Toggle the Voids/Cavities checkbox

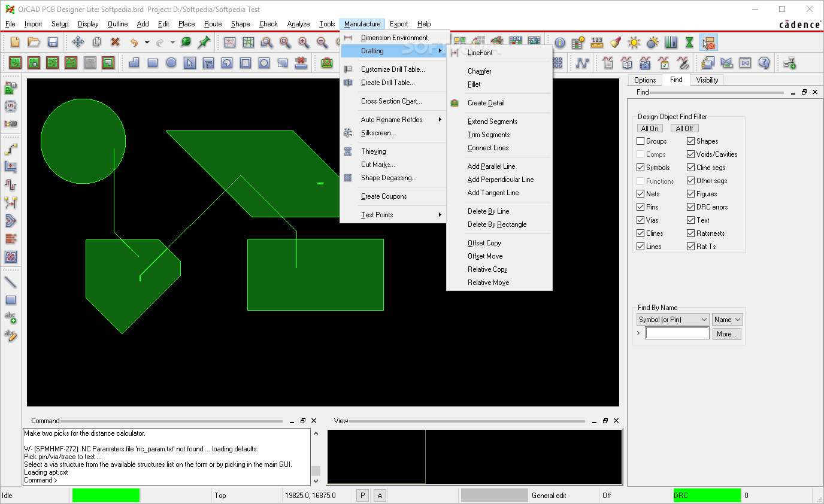[691, 154]
